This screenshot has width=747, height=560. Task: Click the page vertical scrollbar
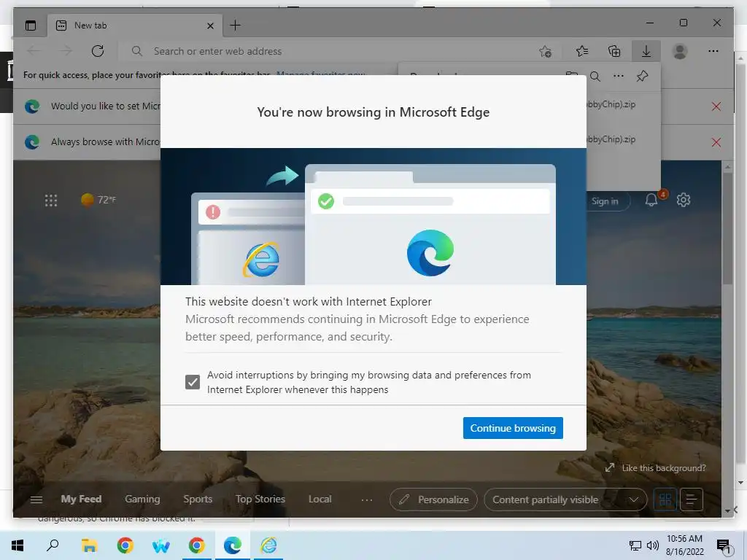[727, 228]
